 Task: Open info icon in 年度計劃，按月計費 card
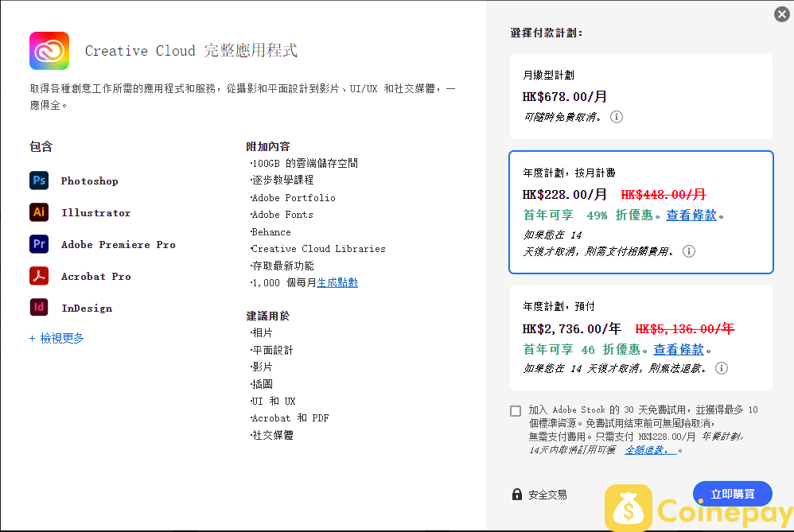[689, 251]
